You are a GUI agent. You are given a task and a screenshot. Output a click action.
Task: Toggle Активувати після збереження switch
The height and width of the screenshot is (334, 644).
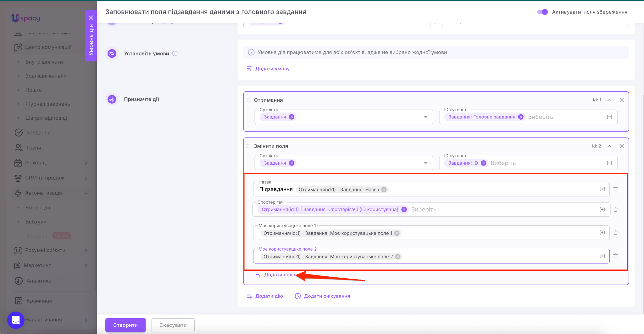coord(542,12)
